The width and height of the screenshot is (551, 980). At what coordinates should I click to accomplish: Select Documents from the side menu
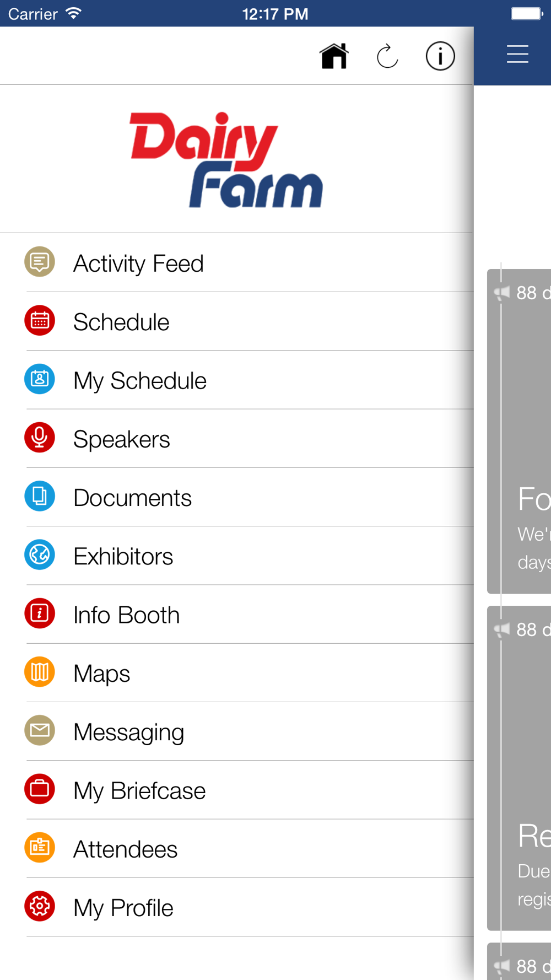tap(133, 498)
